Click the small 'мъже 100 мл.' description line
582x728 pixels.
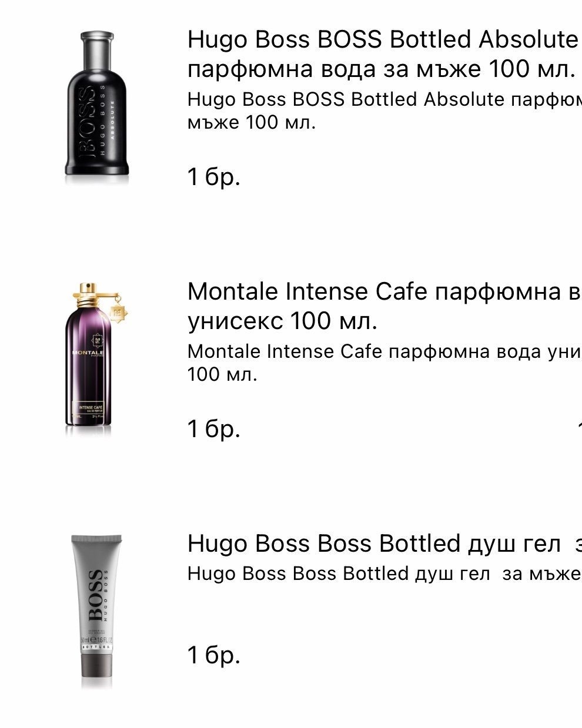click(252, 123)
